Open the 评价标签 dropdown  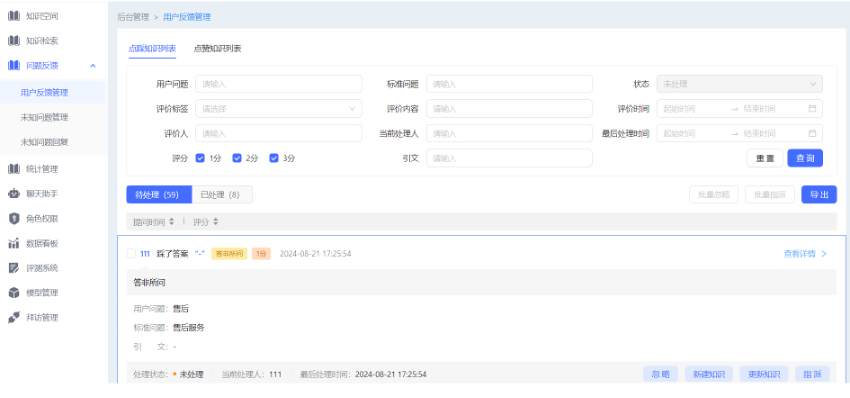[279, 108]
